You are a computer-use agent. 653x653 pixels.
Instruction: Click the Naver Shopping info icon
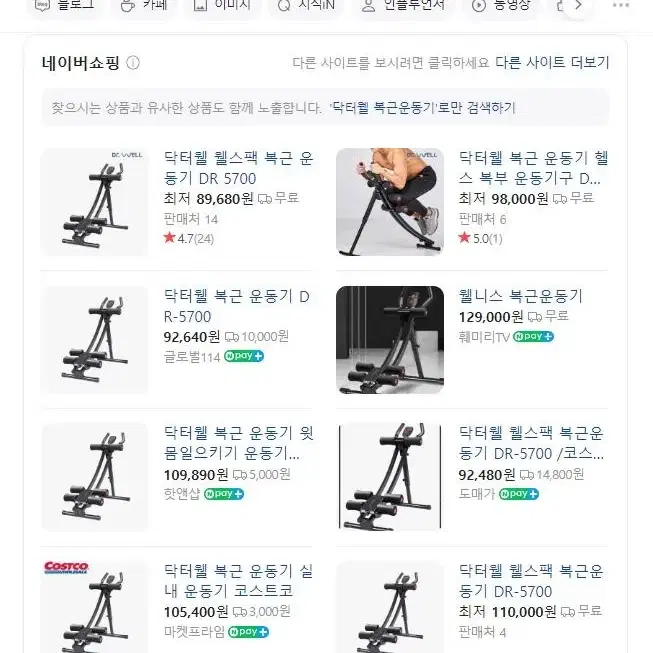coord(133,63)
